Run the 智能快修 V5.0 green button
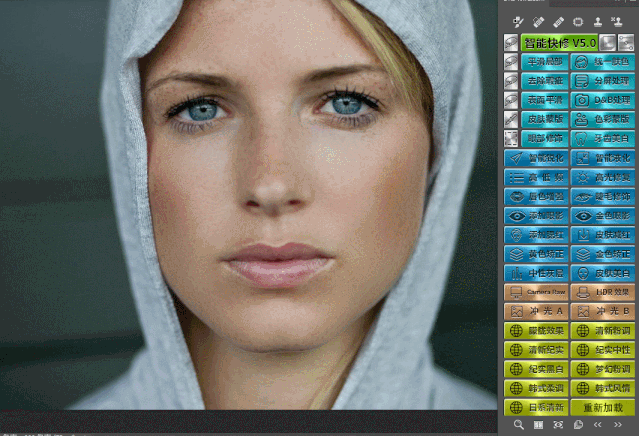The height and width of the screenshot is (436, 639). click(x=559, y=42)
